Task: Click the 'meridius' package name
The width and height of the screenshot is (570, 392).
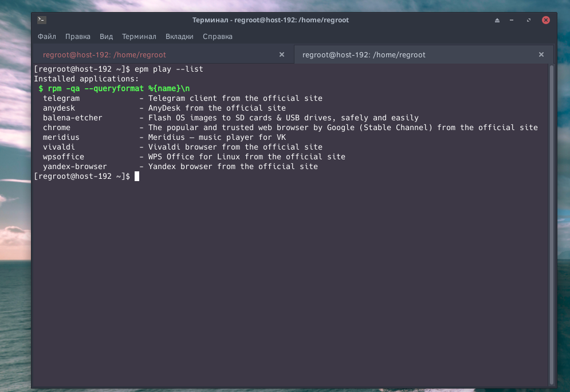Action: [61, 138]
